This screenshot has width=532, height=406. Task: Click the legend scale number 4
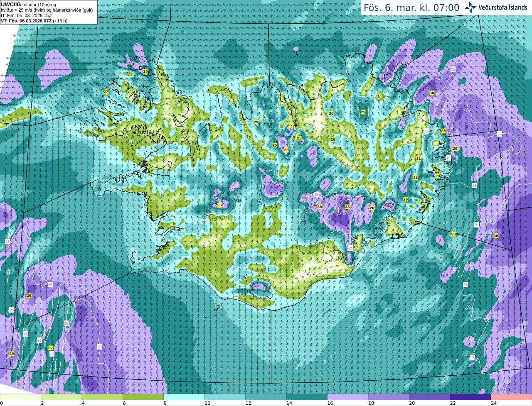click(83, 403)
